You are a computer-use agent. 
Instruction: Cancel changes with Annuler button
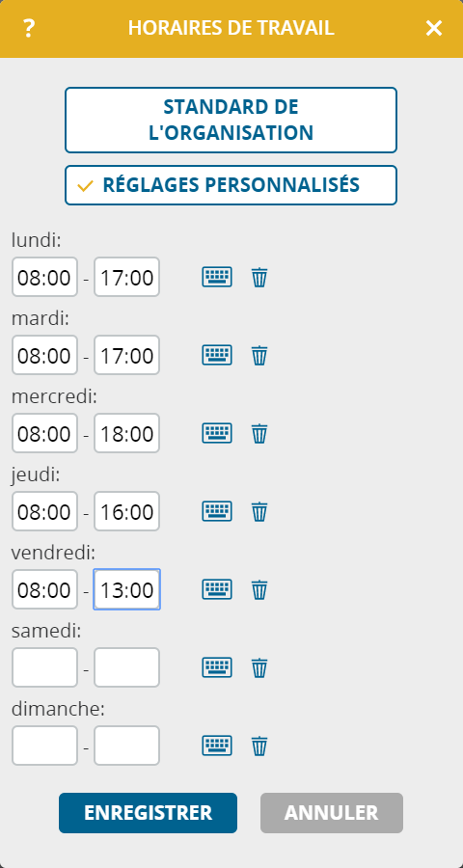pos(332,813)
